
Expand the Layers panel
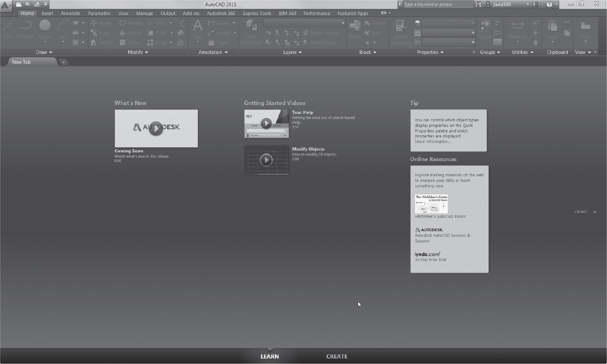pos(292,52)
